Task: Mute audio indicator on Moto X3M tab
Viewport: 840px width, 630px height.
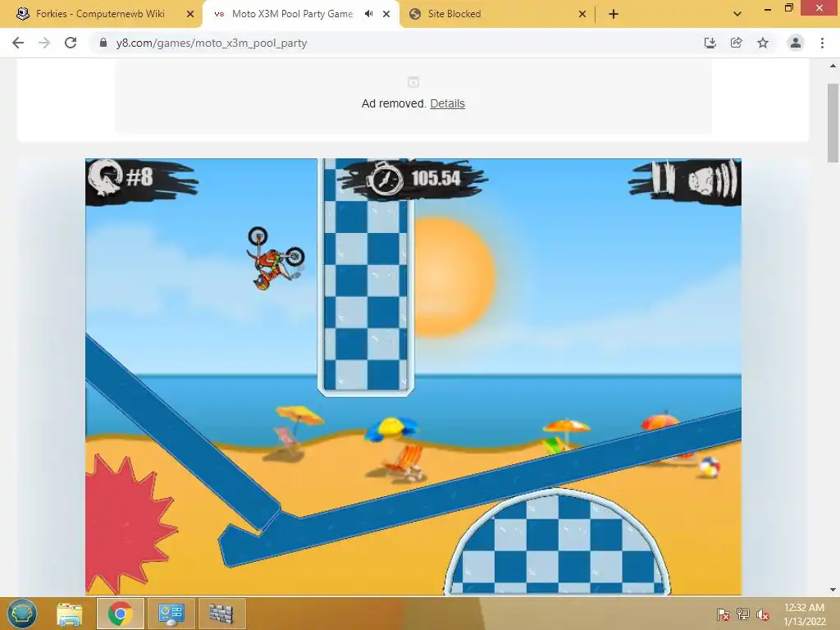Action: [x=368, y=14]
